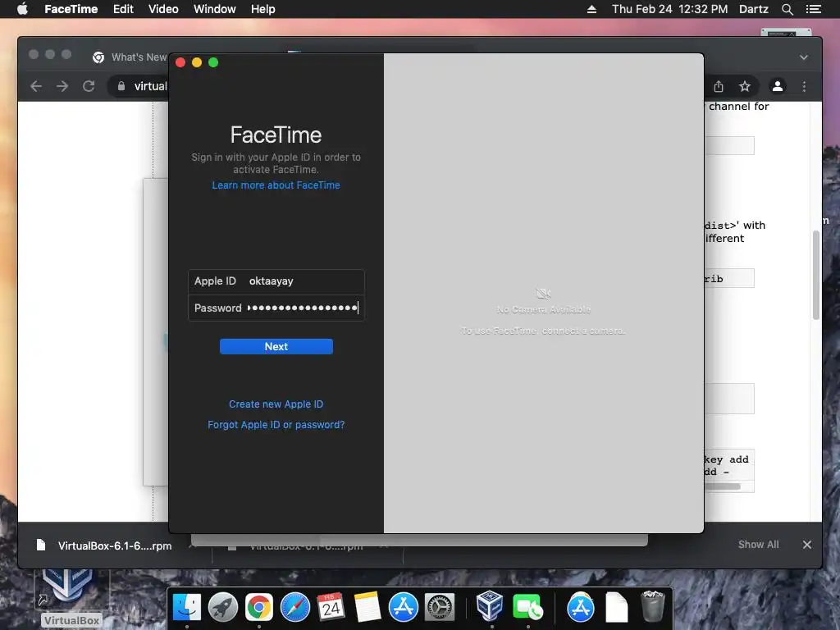Open the Edit menu

(123, 9)
